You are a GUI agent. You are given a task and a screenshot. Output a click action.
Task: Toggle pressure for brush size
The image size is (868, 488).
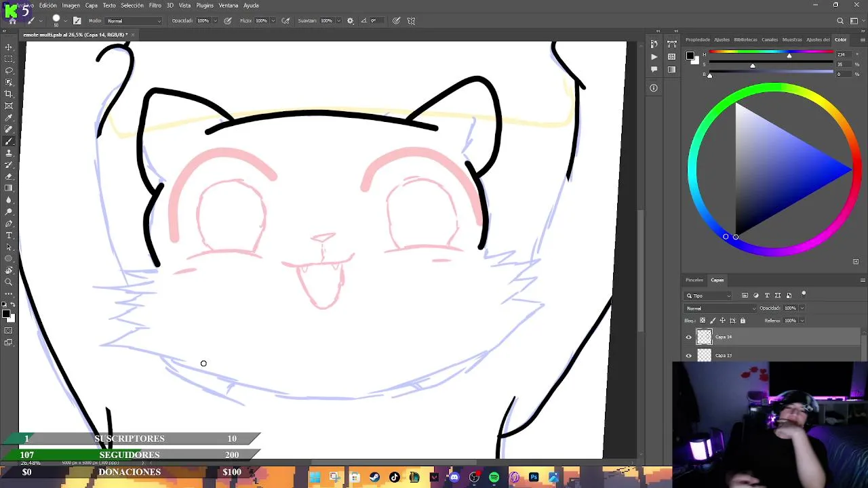coord(396,20)
